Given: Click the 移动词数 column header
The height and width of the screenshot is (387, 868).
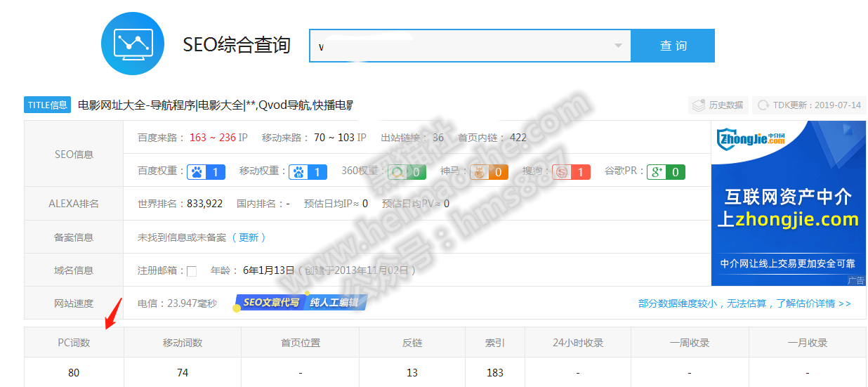Looking at the screenshot, I should point(183,343).
